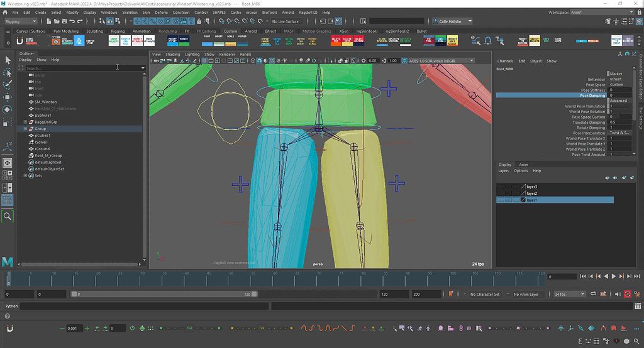Click the Undo arrow icon
This screenshot has width=644, height=348.
point(72,21)
